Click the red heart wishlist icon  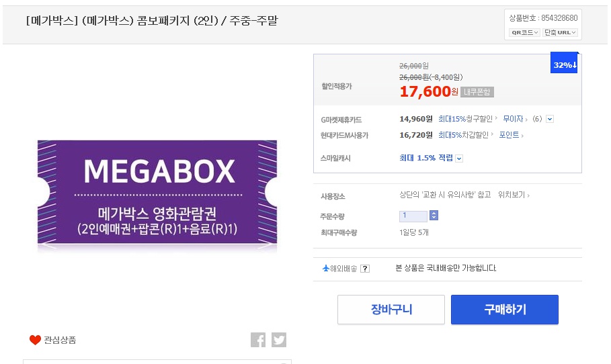[x=35, y=340]
